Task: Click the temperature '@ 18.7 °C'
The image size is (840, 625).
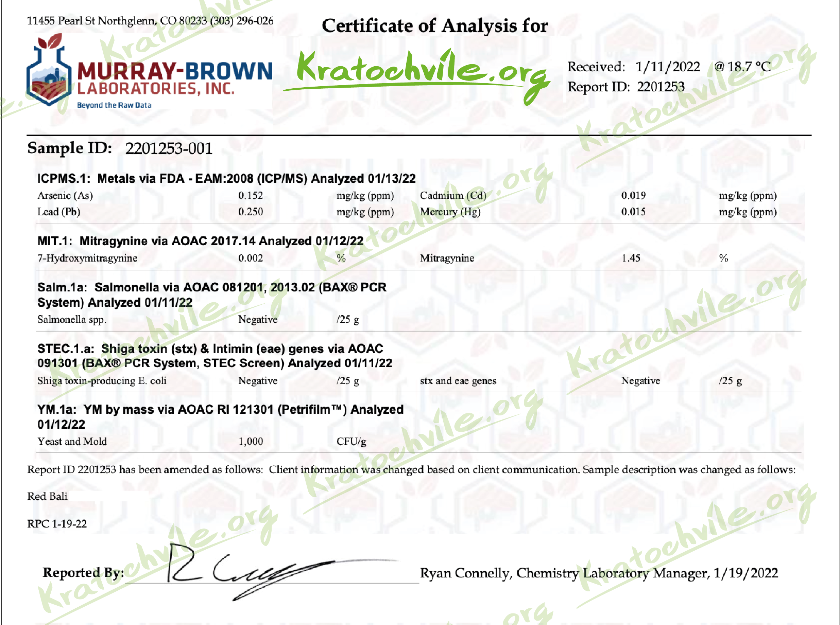Action: pyautogui.click(x=742, y=67)
